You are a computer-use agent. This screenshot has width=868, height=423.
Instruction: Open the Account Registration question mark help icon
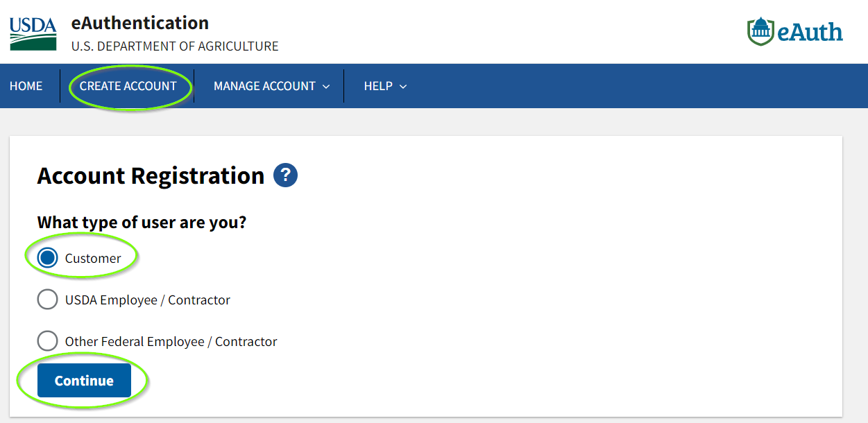tap(285, 175)
